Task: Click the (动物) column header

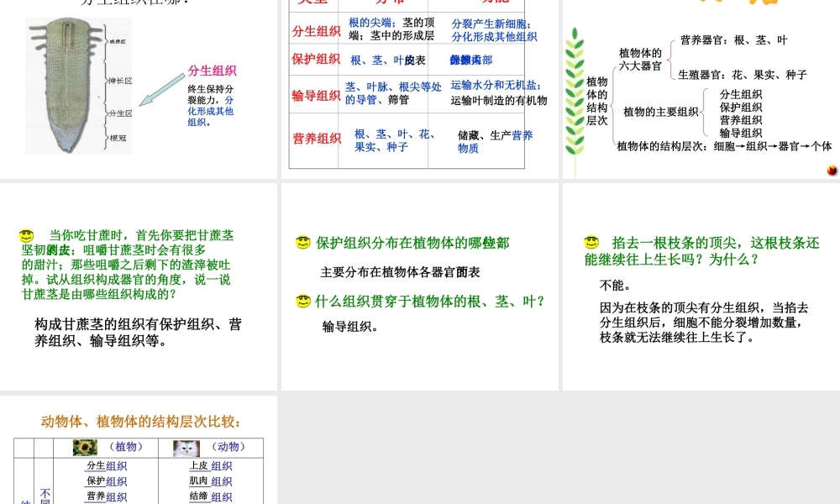Action: pos(228,447)
